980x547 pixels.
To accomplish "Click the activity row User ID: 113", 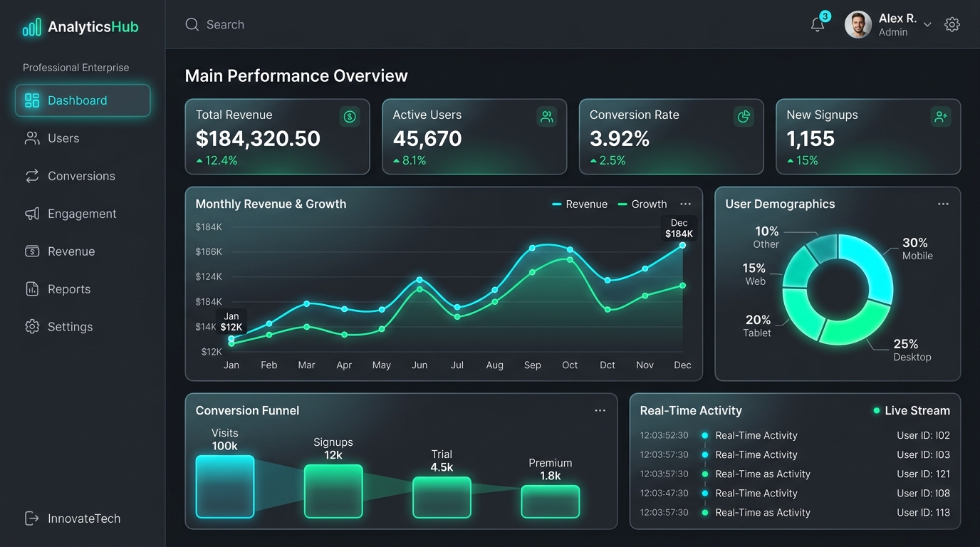I will point(795,512).
